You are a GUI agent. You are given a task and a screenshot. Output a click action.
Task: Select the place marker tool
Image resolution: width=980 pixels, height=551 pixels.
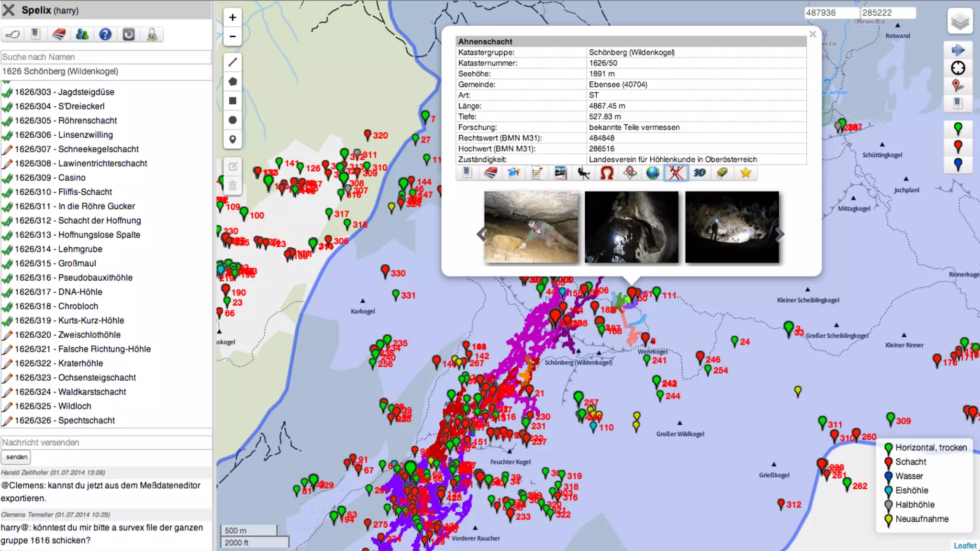(233, 139)
